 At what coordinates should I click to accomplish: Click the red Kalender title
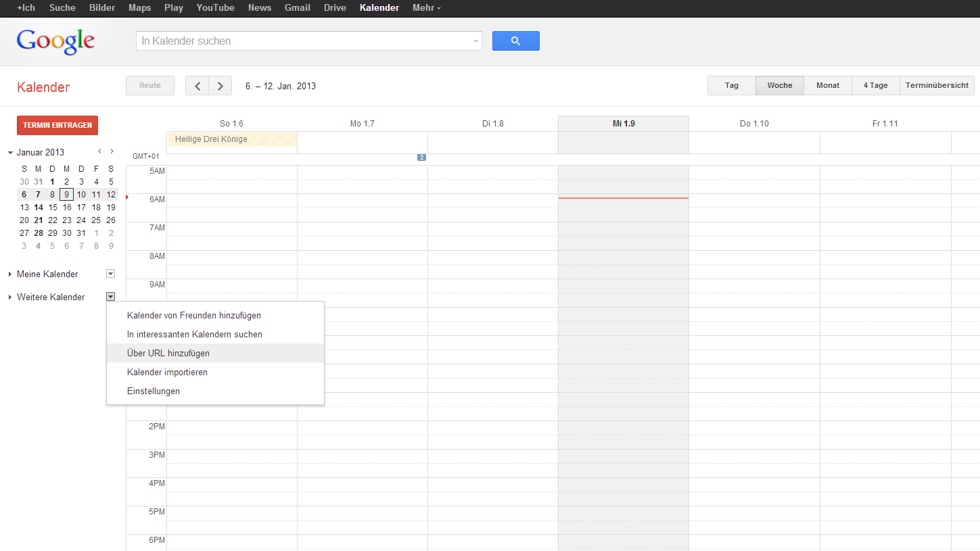pyautogui.click(x=43, y=87)
